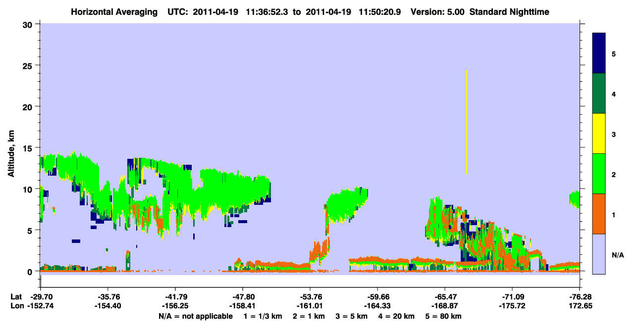Click the 'Lon' row label
Viewport: 644px width, 330px height.
[x=16, y=306]
